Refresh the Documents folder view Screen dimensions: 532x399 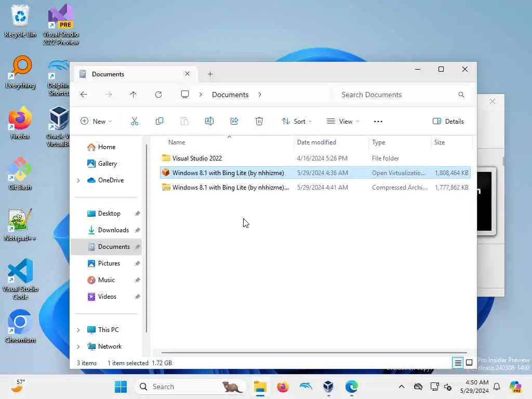(158, 95)
